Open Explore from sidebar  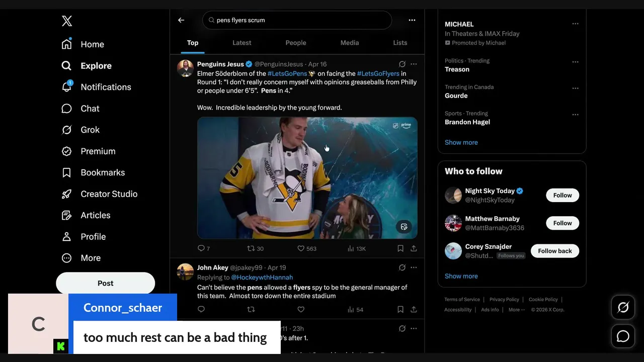87,66
